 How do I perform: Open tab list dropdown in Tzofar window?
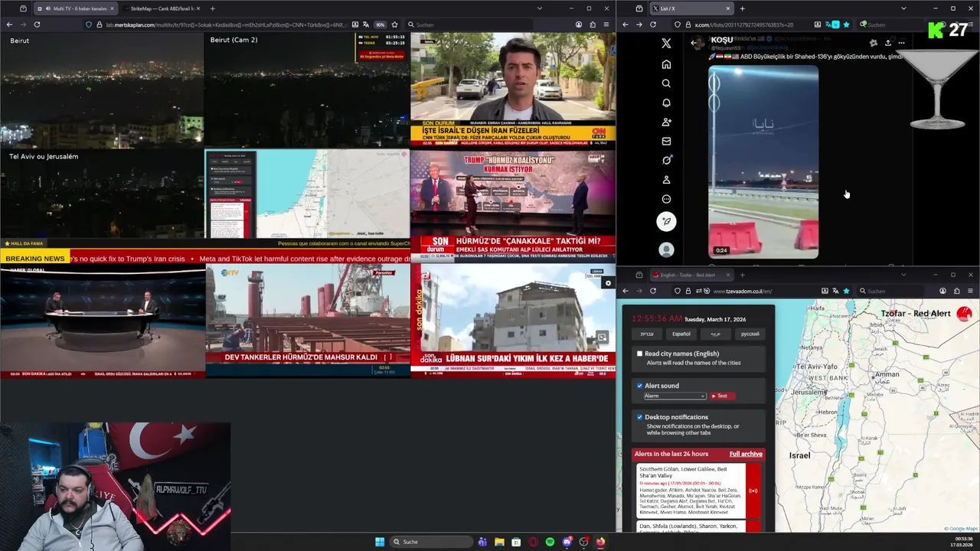click(x=903, y=275)
